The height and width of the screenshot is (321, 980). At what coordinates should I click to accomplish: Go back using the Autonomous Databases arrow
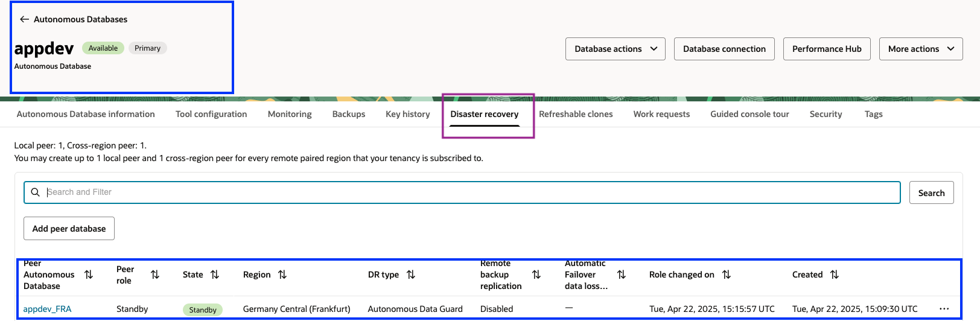tap(24, 19)
